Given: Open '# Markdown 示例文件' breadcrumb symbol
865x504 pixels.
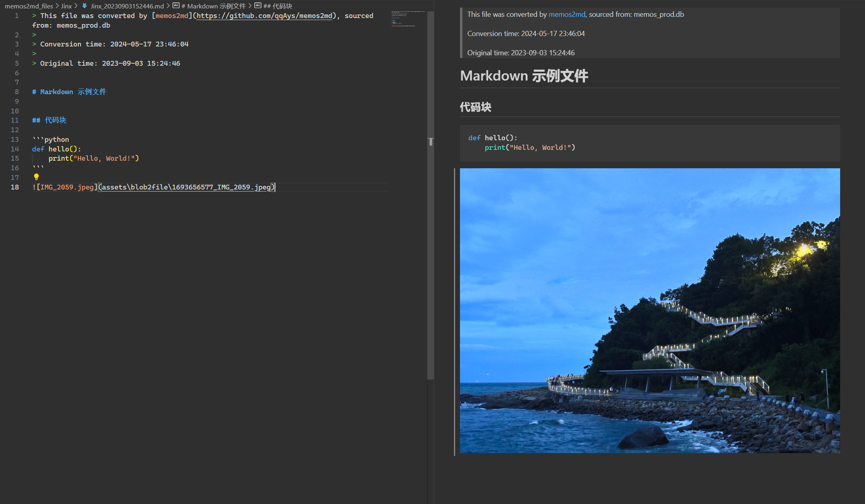Looking at the screenshot, I should (213, 6).
